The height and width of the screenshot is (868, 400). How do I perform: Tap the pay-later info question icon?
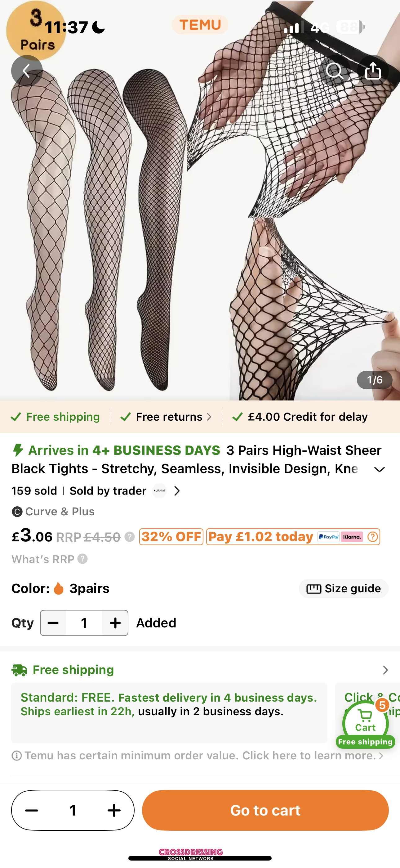pyautogui.click(x=372, y=537)
